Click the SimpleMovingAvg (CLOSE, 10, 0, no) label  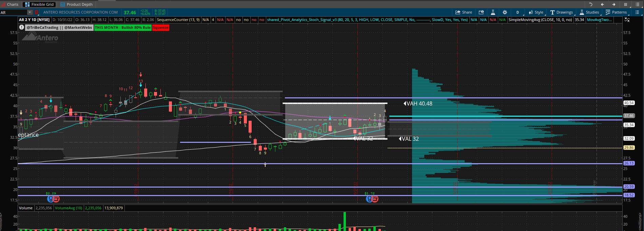coord(540,20)
